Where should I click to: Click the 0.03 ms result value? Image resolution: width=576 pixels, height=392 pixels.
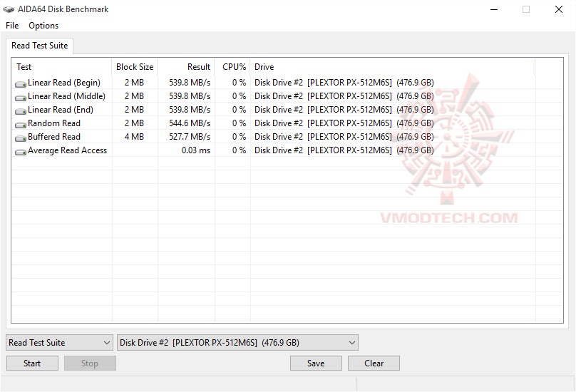(x=196, y=150)
